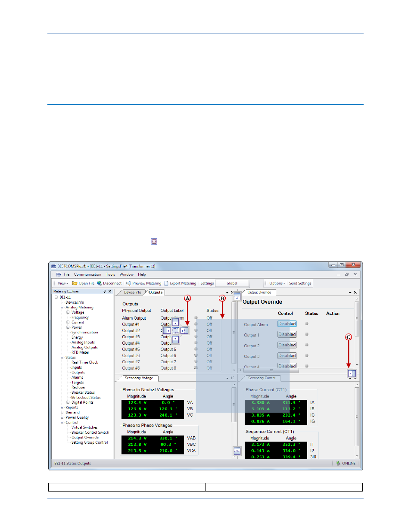Collapse the BE1-11 tree node
The width and height of the screenshot is (411, 532).
pyautogui.click(x=56, y=297)
